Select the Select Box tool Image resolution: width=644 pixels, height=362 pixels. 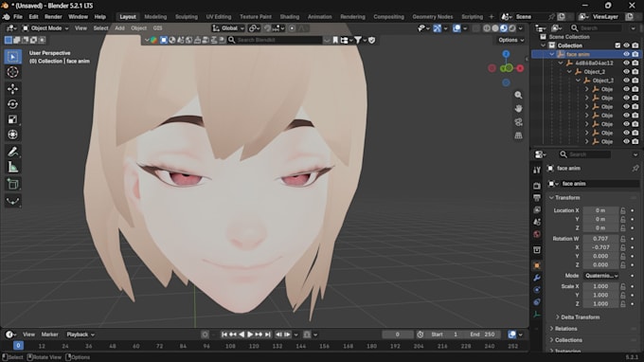(x=12, y=57)
